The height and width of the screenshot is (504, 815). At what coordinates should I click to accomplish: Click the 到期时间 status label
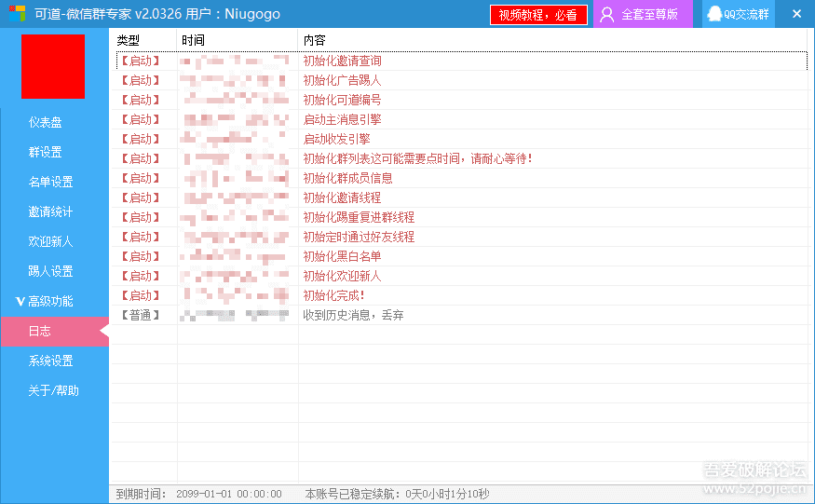click(x=141, y=494)
